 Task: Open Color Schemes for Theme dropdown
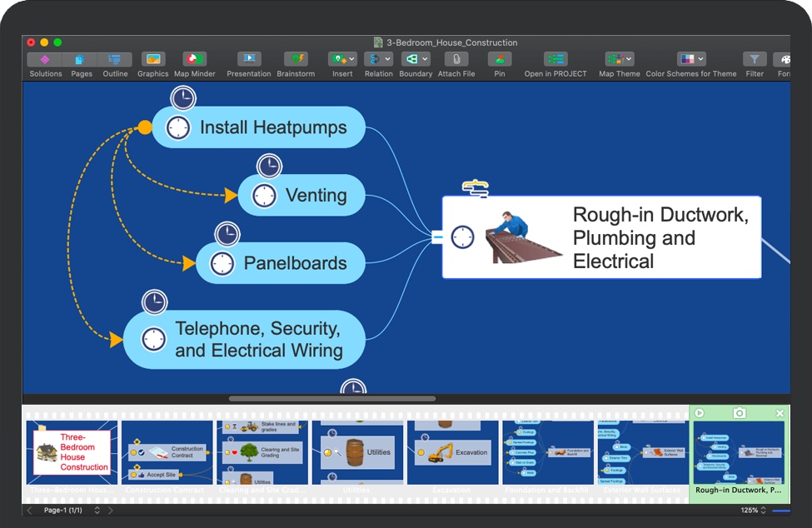(x=690, y=60)
